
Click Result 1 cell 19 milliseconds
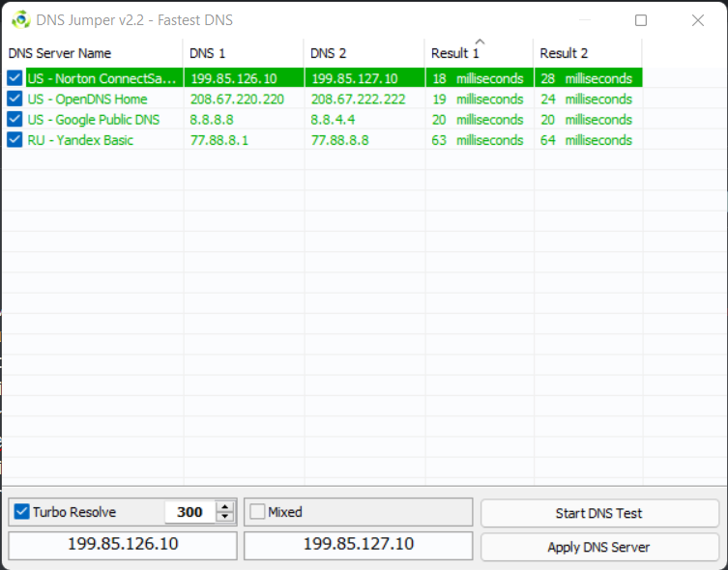pos(478,99)
